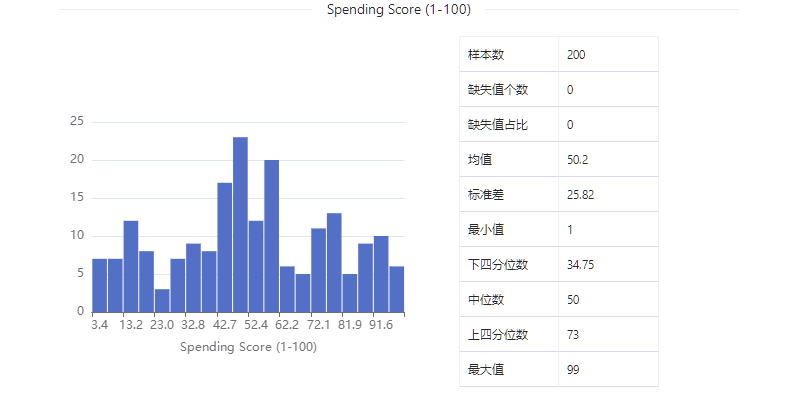The image size is (799, 394).
Task: Click the x-axis label '72.1'
Action: click(318, 325)
